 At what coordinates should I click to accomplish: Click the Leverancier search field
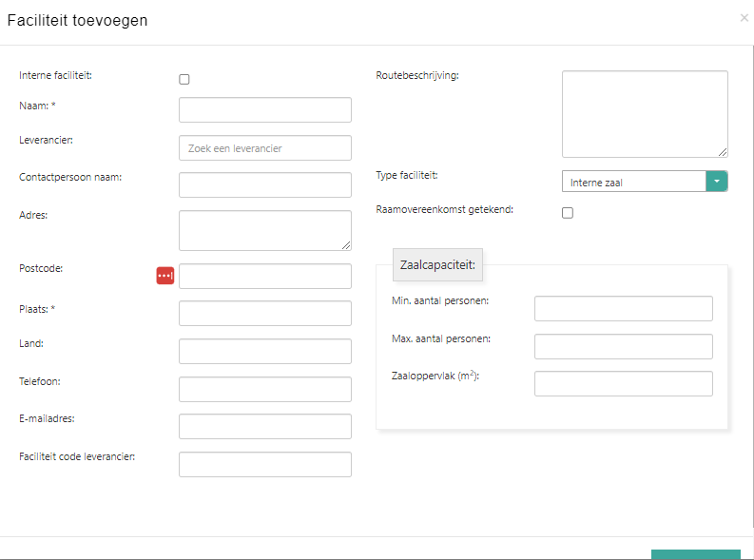(264, 148)
